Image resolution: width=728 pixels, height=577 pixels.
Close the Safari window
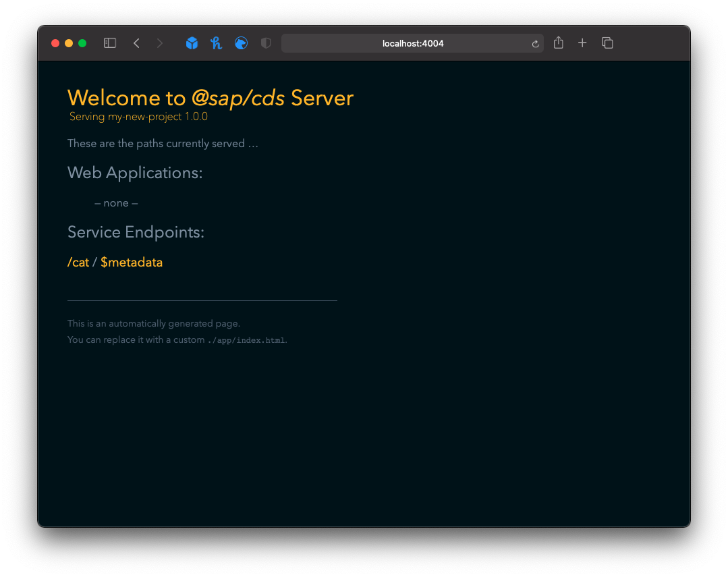tap(55, 43)
